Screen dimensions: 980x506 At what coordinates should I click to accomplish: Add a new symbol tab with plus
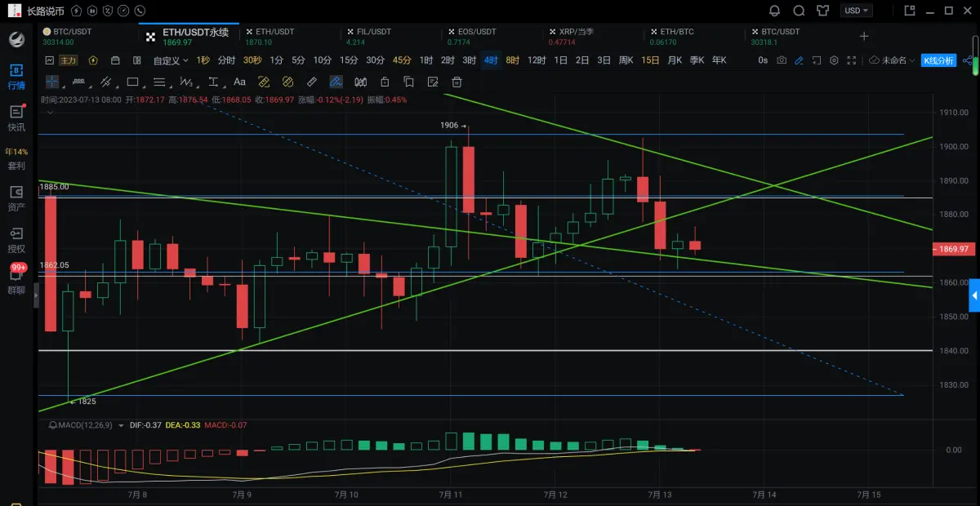(864, 36)
